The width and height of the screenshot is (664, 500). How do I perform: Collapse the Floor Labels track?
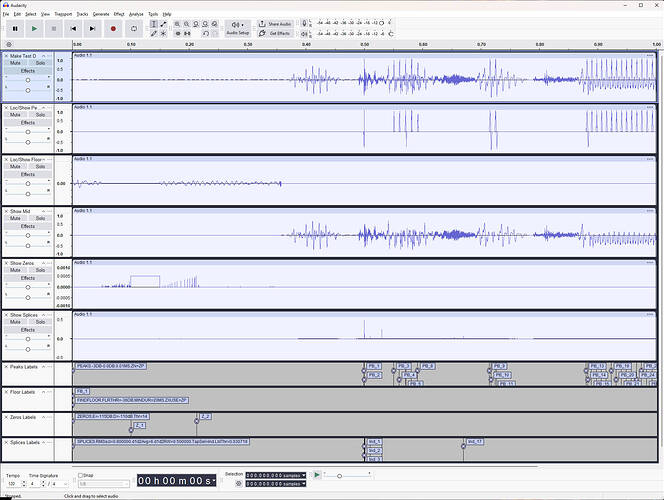pyautogui.click(x=43, y=392)
